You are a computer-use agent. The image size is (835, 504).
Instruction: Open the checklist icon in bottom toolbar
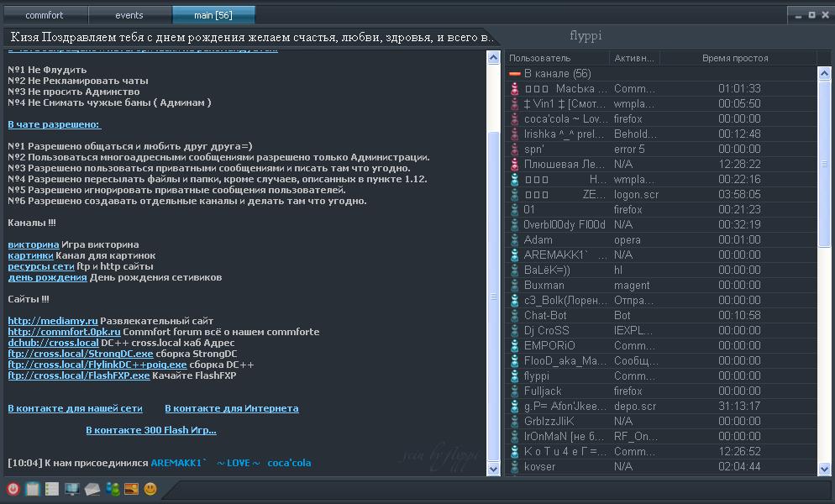click(x=52, y=489)
